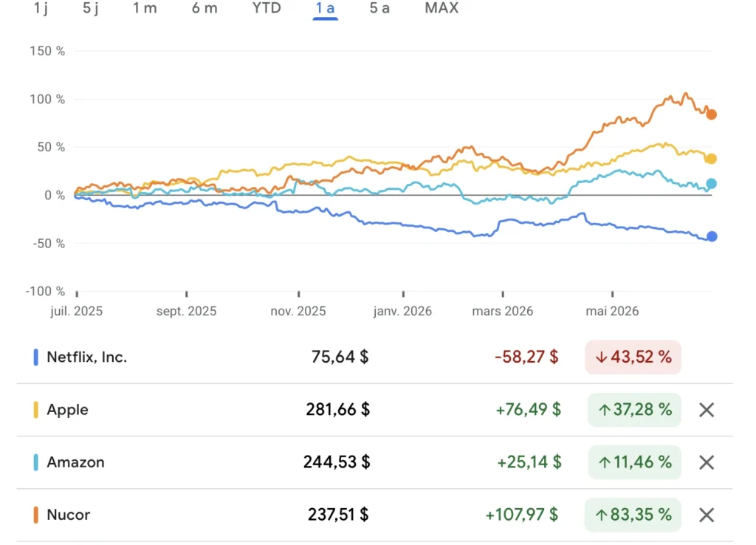Click Nucor's orange color marker

click(x=35, y=515)
